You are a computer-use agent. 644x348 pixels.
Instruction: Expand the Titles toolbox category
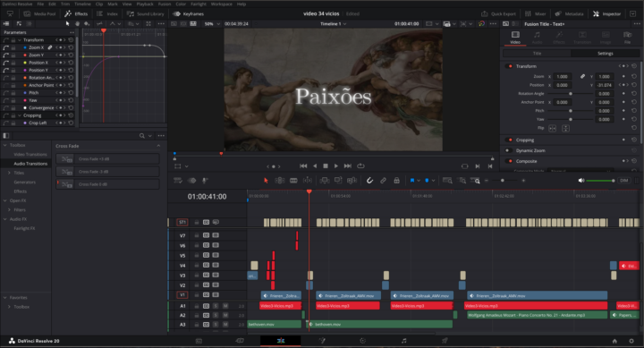click(x=9, y=173)
